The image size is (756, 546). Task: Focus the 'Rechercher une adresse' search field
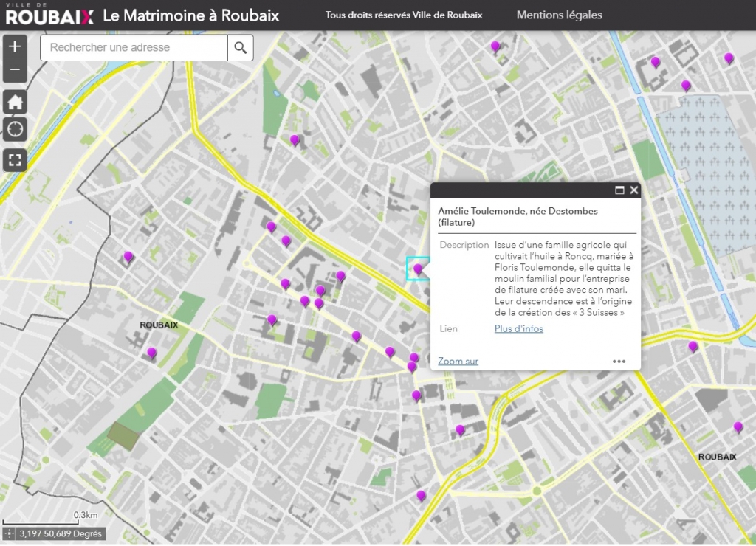coord(134,48)
